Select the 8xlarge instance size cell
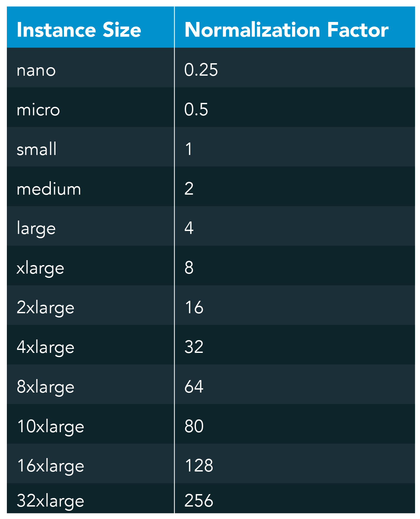420x519 pixels. coord(46,387)
